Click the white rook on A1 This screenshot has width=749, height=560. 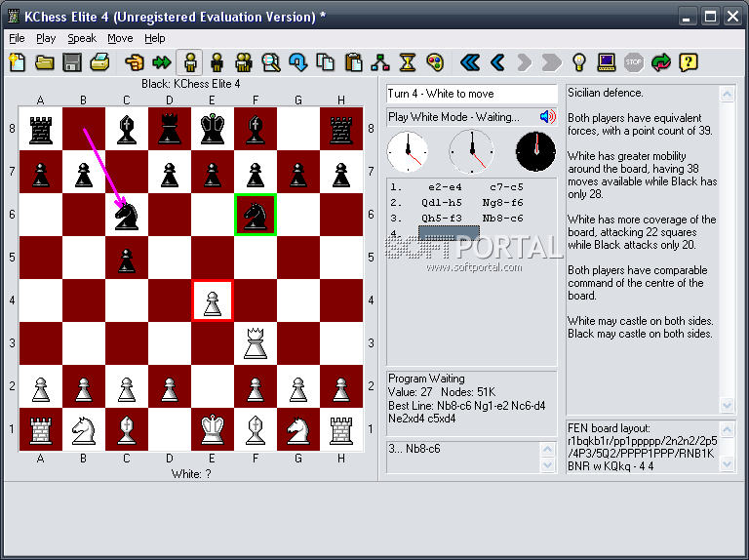(41, 429)
